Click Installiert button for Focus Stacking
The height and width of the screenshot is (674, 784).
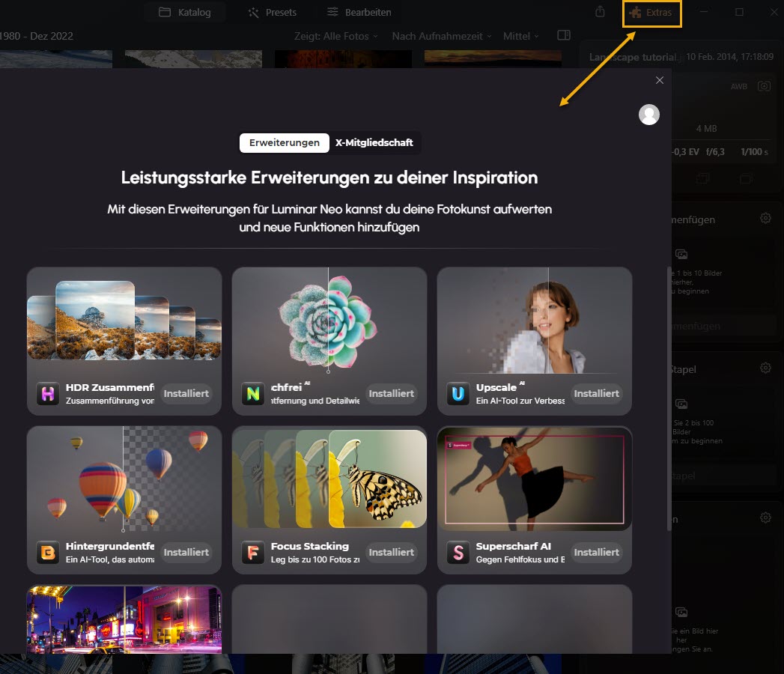(x=391, y=553)
